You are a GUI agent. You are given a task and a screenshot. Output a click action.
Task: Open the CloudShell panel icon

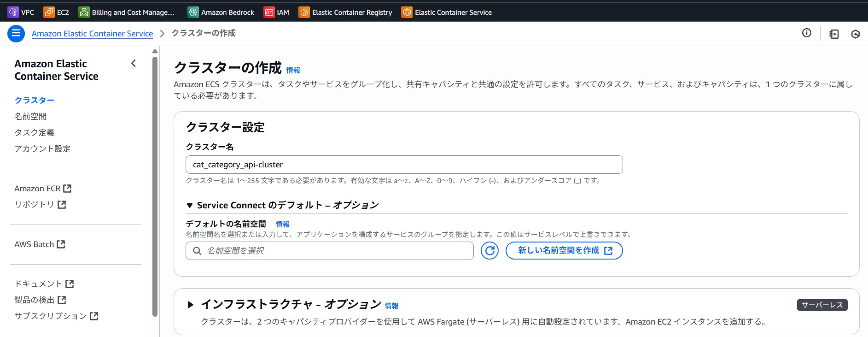(834, 34)
